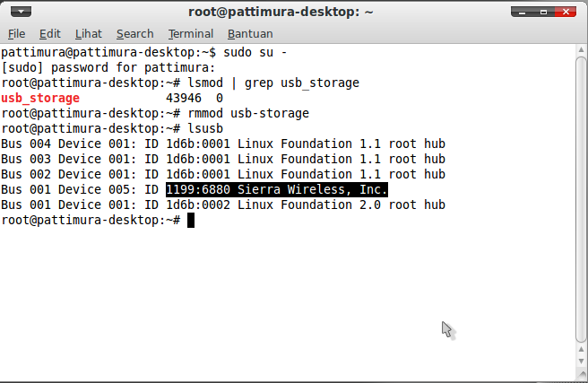This screenshot has width=588, height=383.
Task: Minimize the terminal window
Action: [522, 13]
